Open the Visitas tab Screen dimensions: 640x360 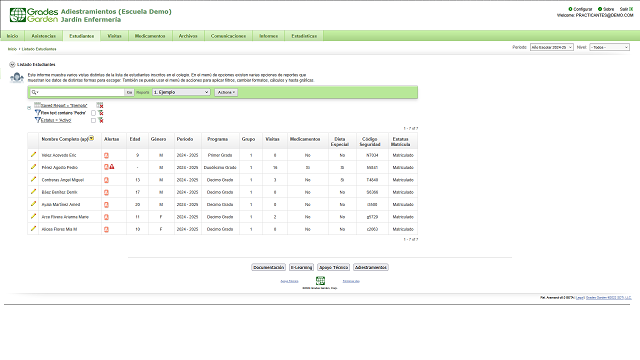click(x=114, y=36)
